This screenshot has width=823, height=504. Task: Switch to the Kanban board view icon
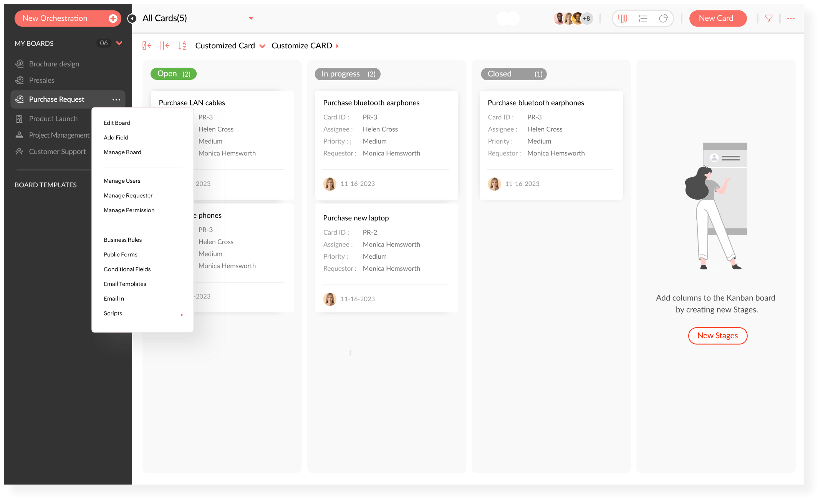tap(622, 18)
